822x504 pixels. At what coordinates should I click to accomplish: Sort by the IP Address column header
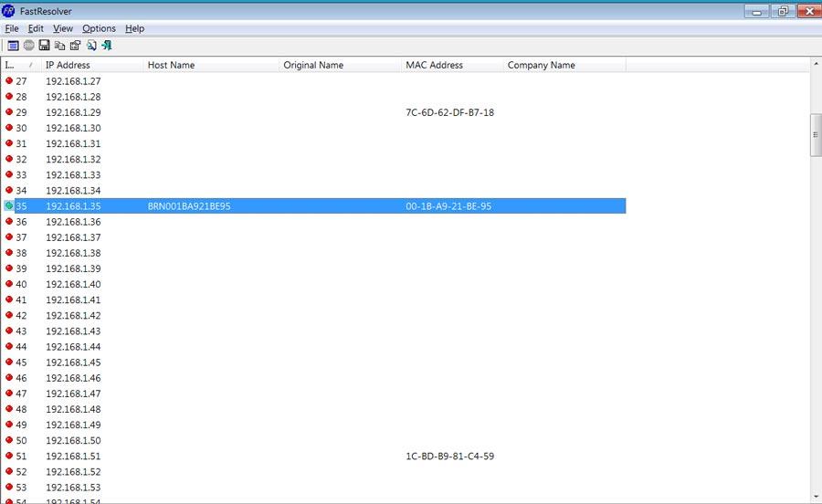click(x=92, y=65)
